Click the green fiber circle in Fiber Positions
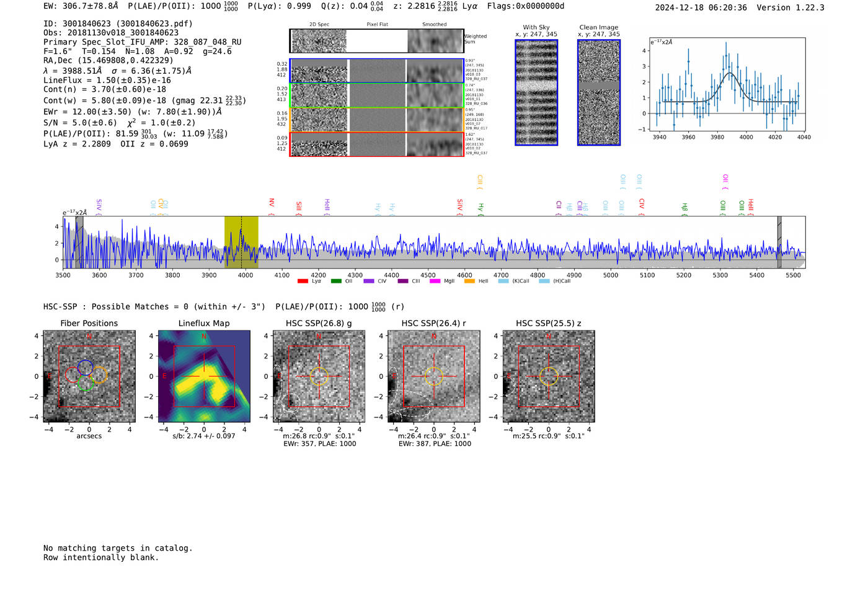 coord(86,384)
